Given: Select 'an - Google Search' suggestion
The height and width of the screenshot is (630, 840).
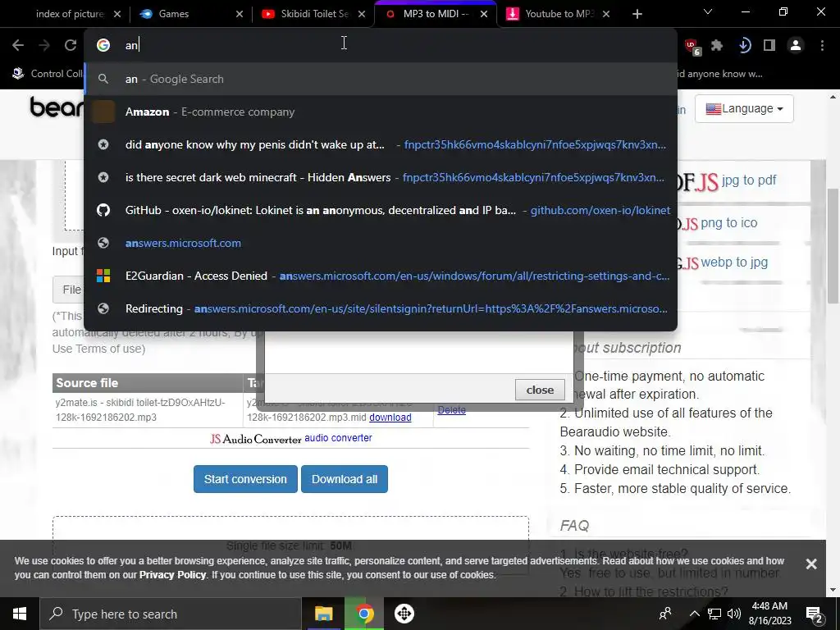Looking at the screenshot, I should (x=381, y=79).
